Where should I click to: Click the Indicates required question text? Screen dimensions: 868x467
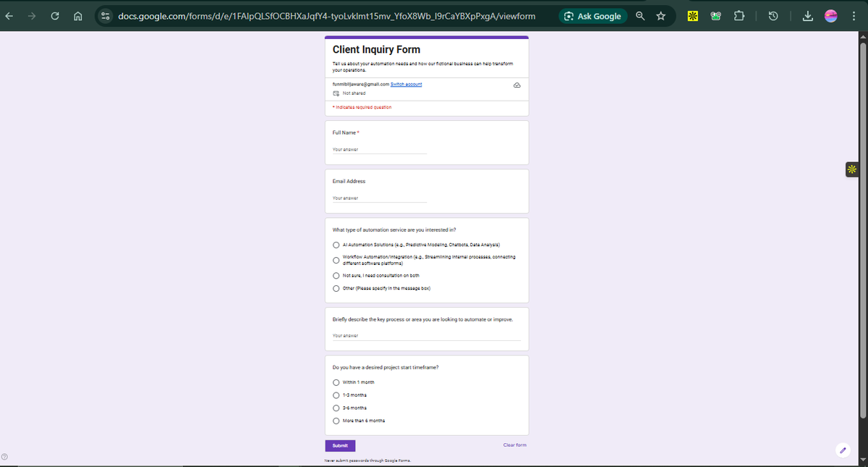tap(362, 107)
